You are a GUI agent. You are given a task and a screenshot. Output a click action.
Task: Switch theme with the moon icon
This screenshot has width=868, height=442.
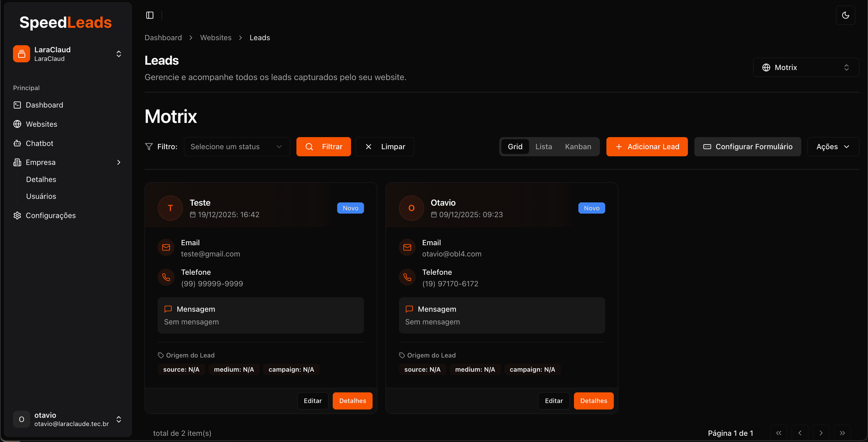[x=845, y=15]
